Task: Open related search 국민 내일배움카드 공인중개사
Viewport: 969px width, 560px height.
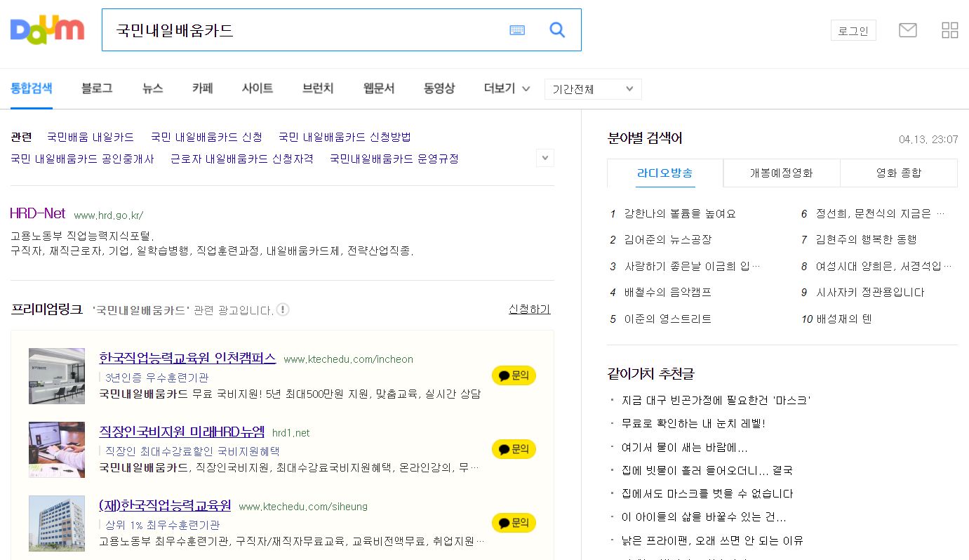Action: (x=82, y=159)
